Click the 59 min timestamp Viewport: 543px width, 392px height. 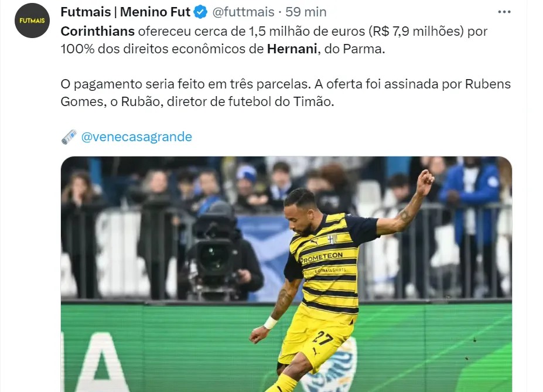[306, 12]
